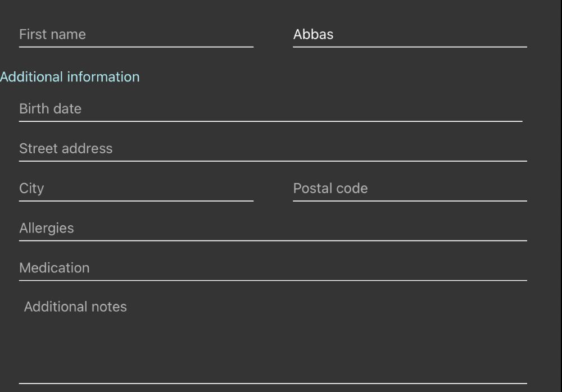The height and width of the screenshot is (392, 562).
Task: Click the First name placeholder text
Action: tap(52, 34)
